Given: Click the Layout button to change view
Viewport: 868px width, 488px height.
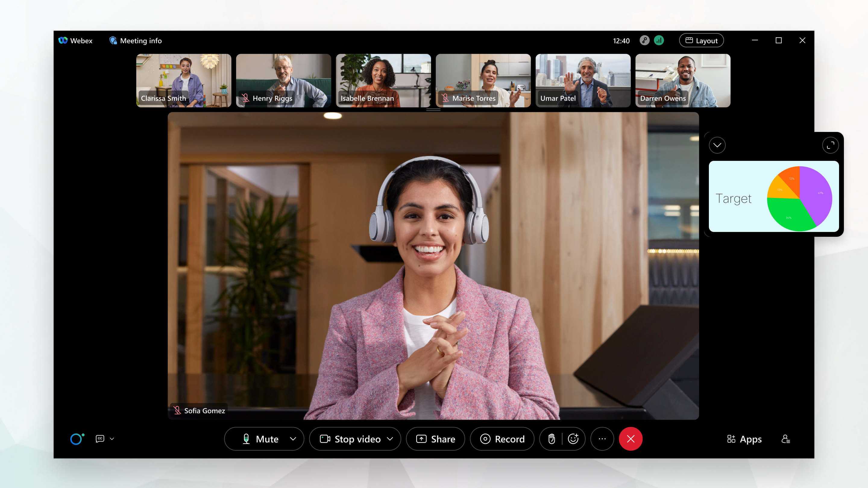Looking at the screenshot, I should (702, 41).
